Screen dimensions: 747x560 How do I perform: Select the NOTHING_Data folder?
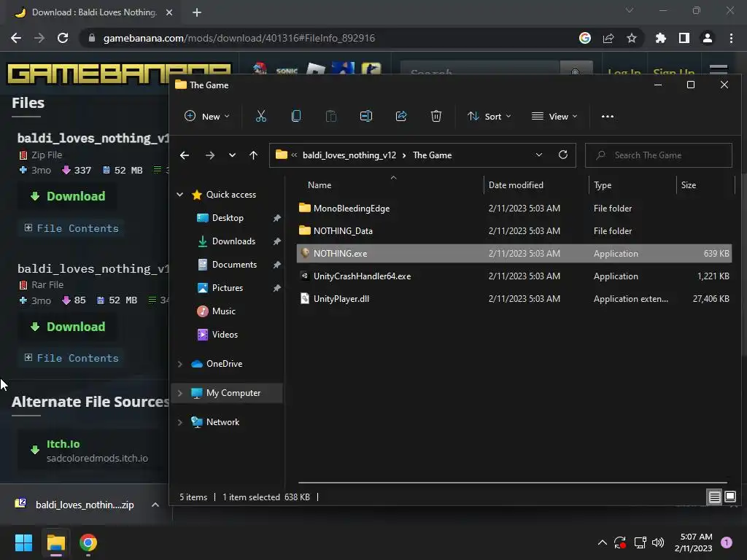514,231
